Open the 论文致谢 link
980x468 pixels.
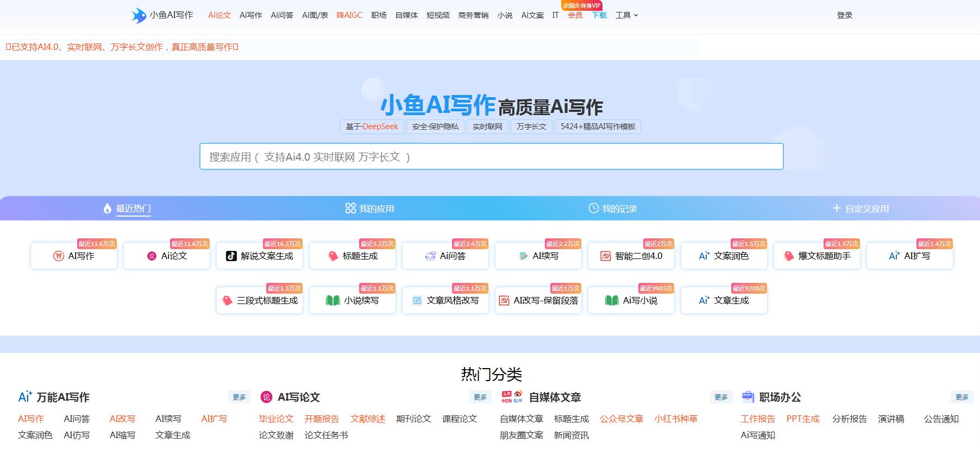pos(276,435)
